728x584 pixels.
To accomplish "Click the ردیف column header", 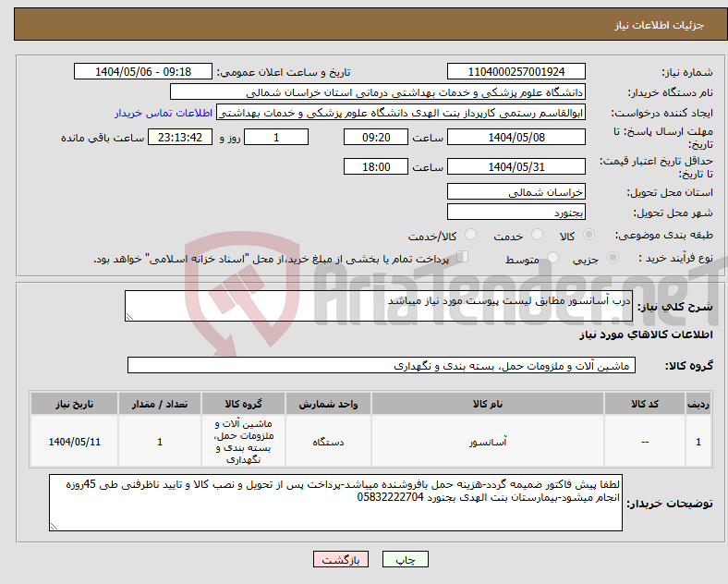I will click(x=698, y=404).
